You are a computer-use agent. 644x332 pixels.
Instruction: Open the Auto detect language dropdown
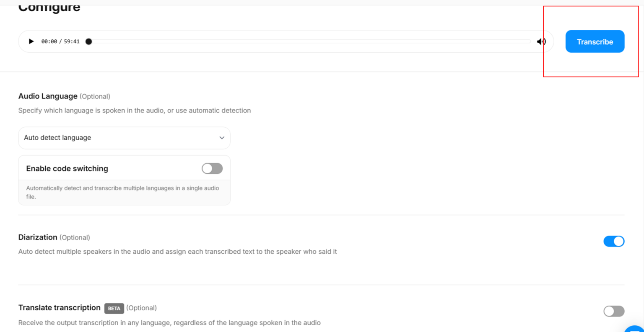tap(124, 138)
